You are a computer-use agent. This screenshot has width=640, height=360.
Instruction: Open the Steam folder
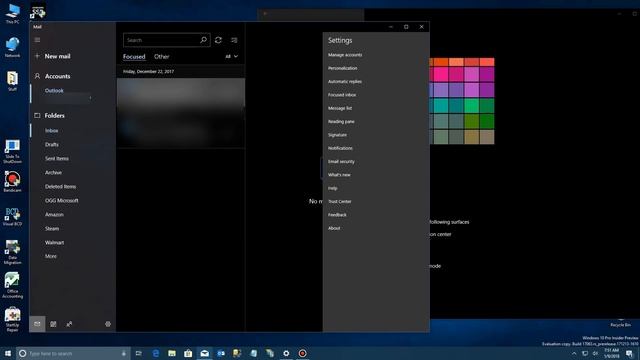coord(52,229)
